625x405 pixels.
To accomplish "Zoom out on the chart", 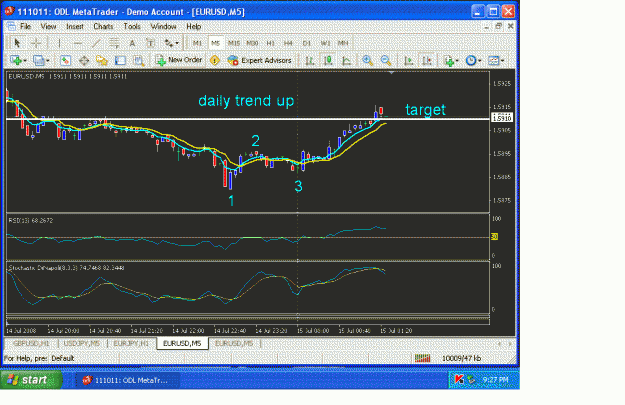I will (x=385, y=61).
